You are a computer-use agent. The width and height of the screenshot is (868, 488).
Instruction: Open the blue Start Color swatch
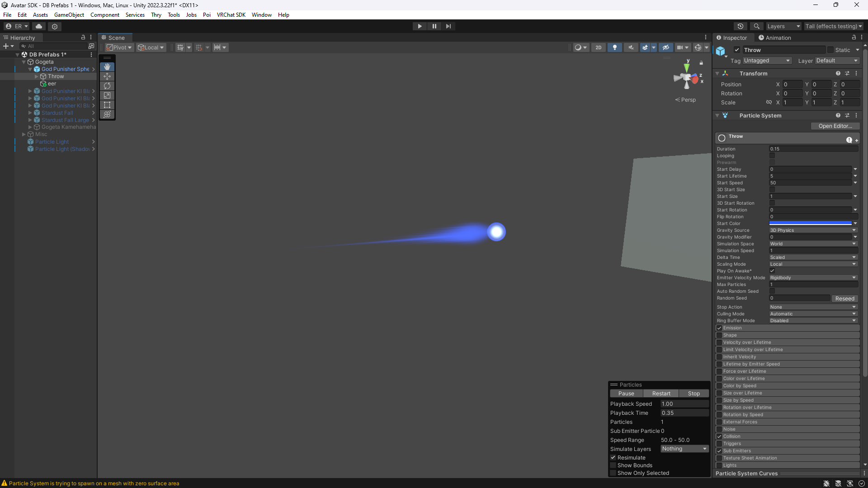pos(810,223)
